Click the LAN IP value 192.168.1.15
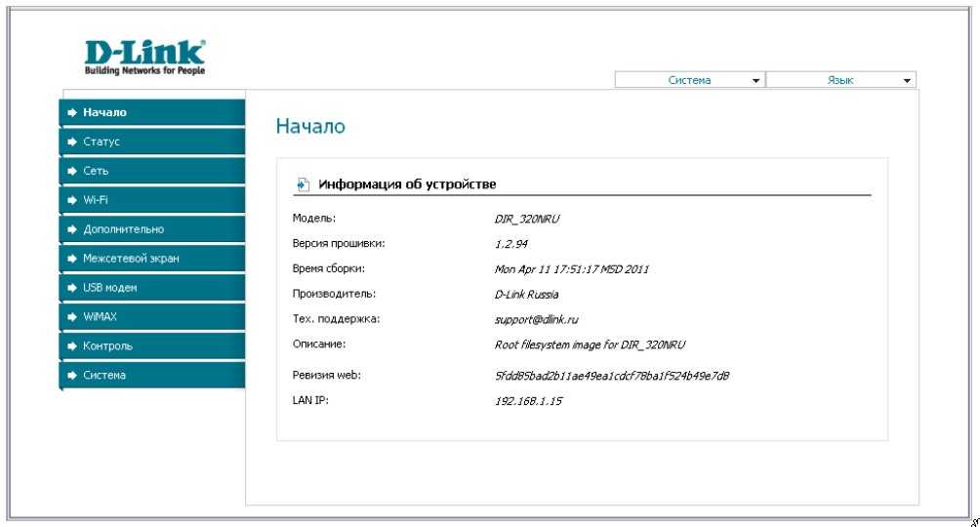980x527 pixels. point(529,401)
